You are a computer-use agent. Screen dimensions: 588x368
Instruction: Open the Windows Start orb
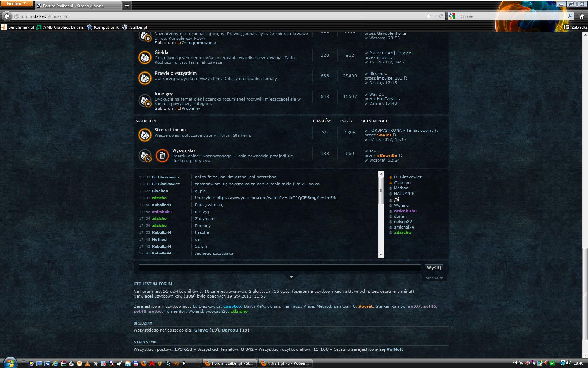click(x=10, y=363)
